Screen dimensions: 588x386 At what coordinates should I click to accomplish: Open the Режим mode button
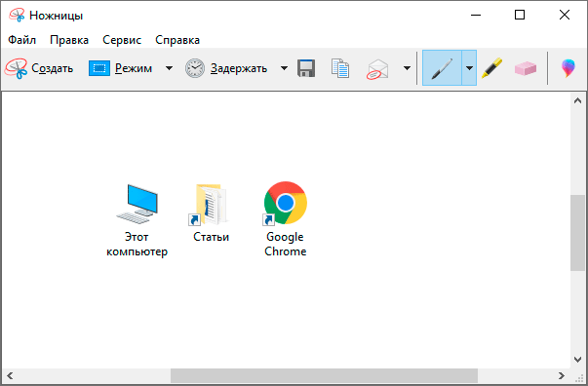click(x=120, y=68)
